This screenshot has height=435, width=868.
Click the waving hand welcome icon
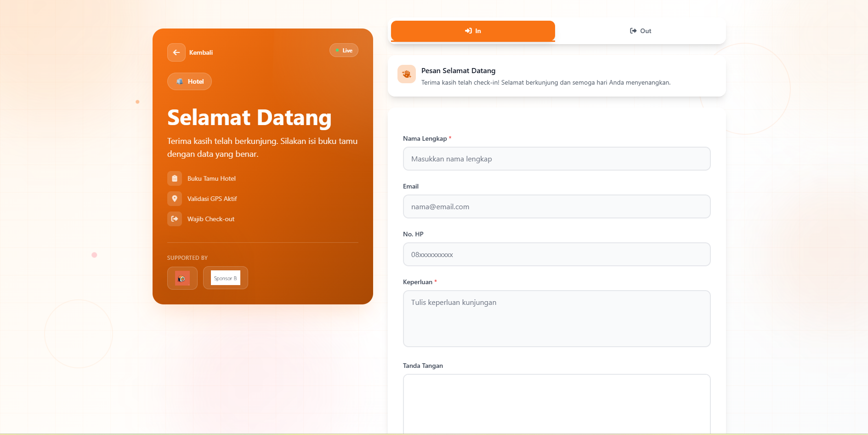(x=406, y=74)
